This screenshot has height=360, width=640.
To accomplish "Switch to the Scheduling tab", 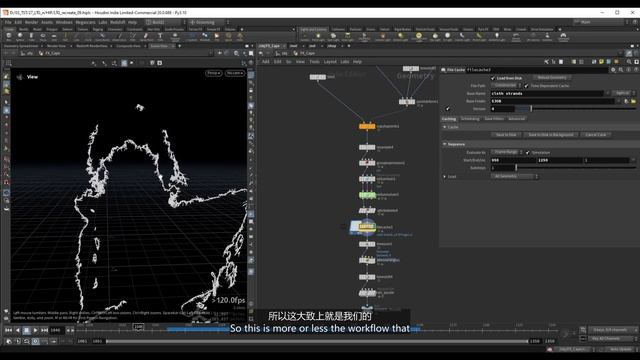I will [470, 119].
